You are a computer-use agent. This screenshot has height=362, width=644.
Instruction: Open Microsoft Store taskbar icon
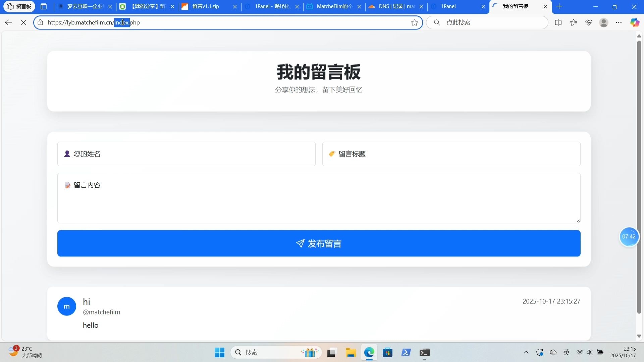click(x=388, y=353)
